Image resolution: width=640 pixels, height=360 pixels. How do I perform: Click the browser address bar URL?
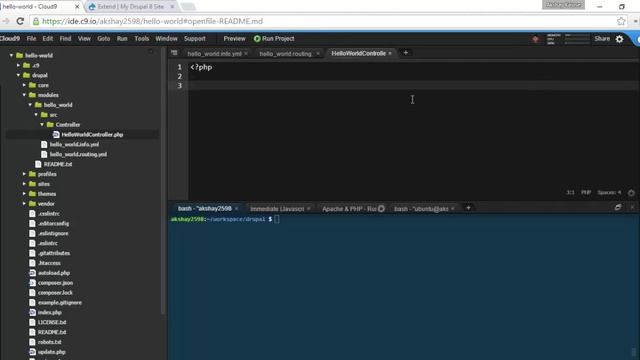pos(152,21)
